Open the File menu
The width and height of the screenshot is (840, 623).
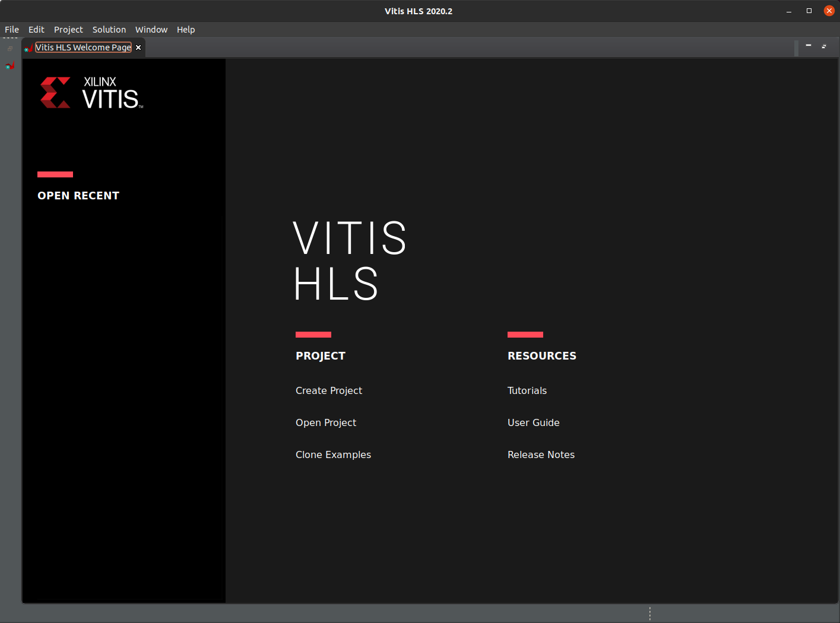point(12,29)
